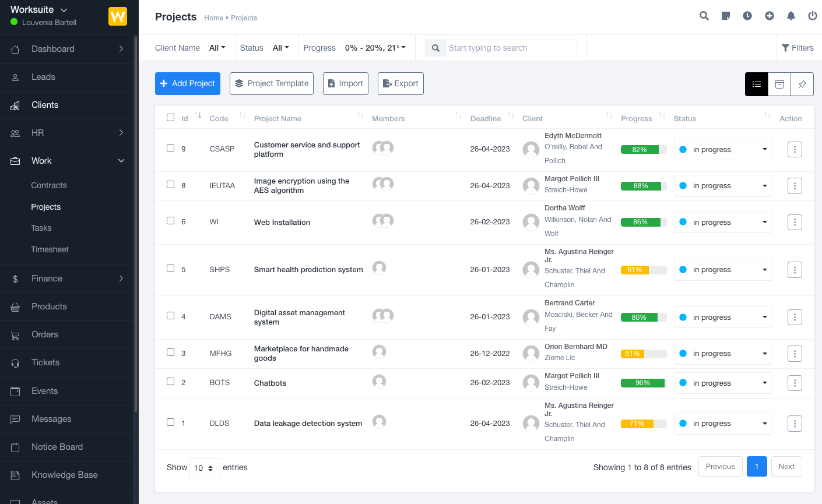Open Tasks in the Work submenu
This screenshot has height=504, width=822.
(41, 228)
